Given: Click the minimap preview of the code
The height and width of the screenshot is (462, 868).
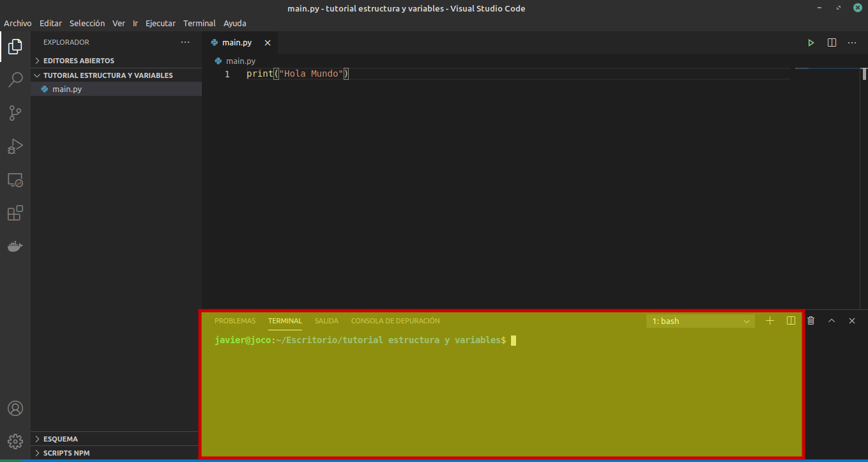Looking at the screenshot, I should [802, 68].
